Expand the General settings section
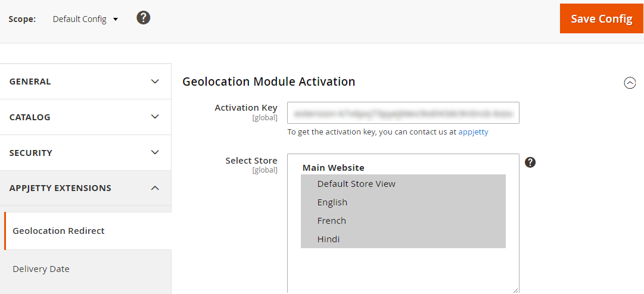 pyautogui.click(x=85, y=82)
